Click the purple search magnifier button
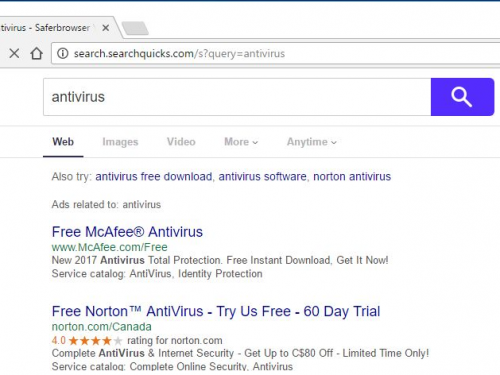The image size is (500, 375). [x=462, y=97]
